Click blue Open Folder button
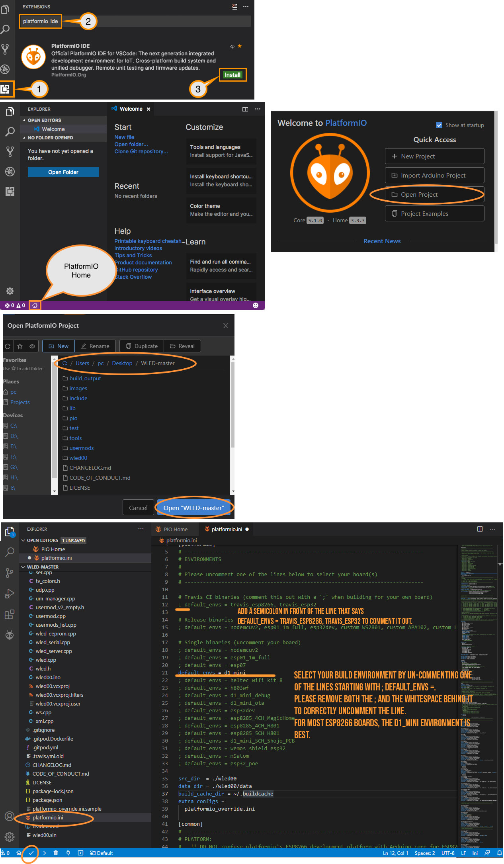The height and width of the screenshot is (864, 504). (x=63, y=172)
